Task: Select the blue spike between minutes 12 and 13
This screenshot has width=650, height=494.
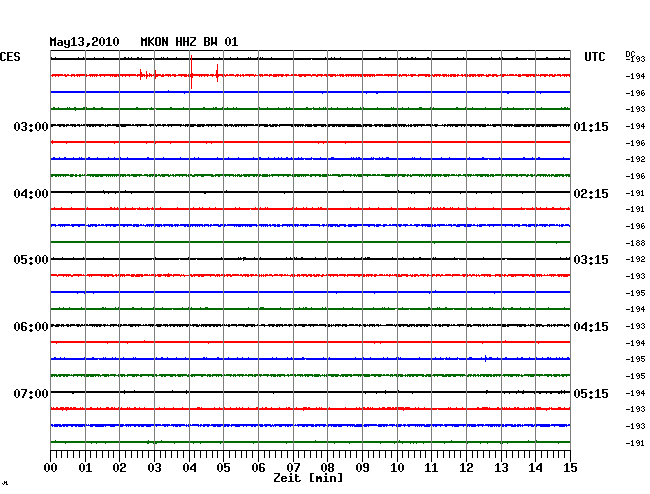Action: [x=485, y=358]
